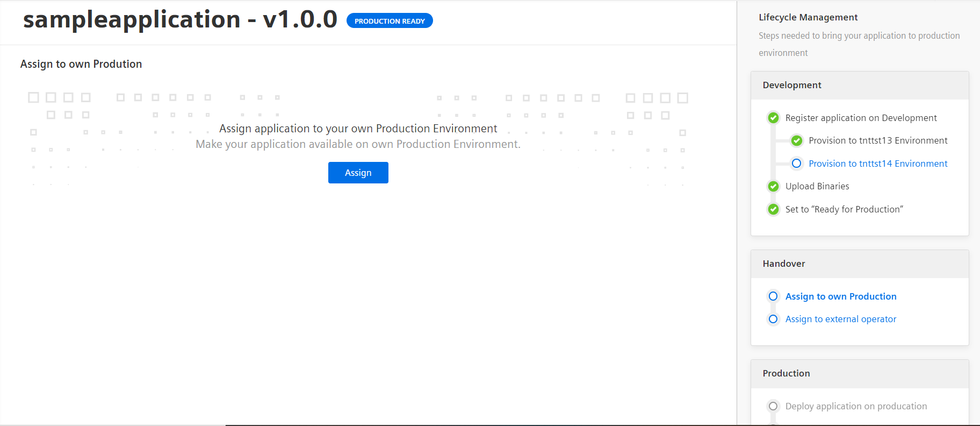Screen dimensions: 980x426
Task: Click Deploy application on producation text
Action: [856, 406]
